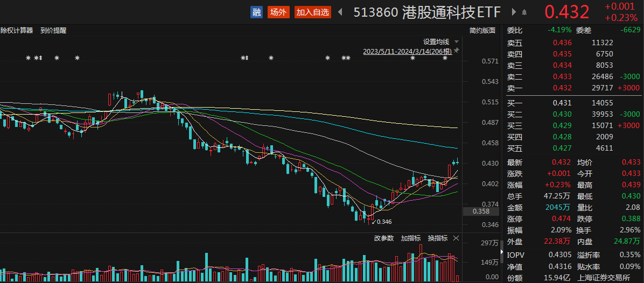644x283 pixels.
Task: Switch to 简约版面 layout
Action: (x=482, y=31)
